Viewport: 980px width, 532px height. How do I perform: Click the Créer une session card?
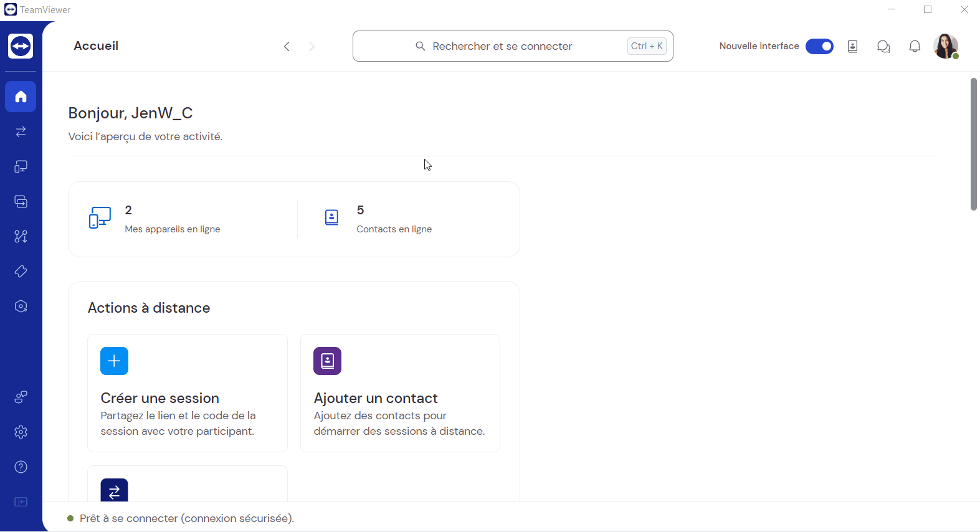click(188, 393)
